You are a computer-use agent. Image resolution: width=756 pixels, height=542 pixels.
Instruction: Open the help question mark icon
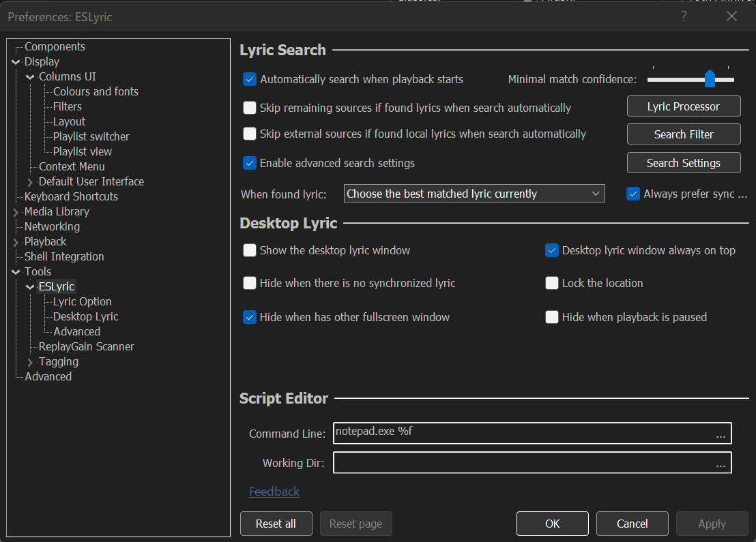tap(683, 16)
